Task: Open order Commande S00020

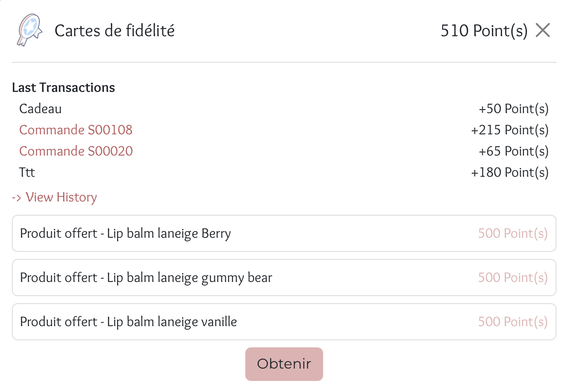Action: [x=76, y=151]
